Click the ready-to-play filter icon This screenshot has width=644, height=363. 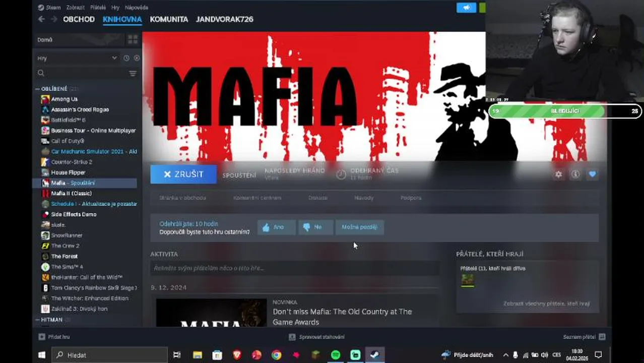coord(137,58)
